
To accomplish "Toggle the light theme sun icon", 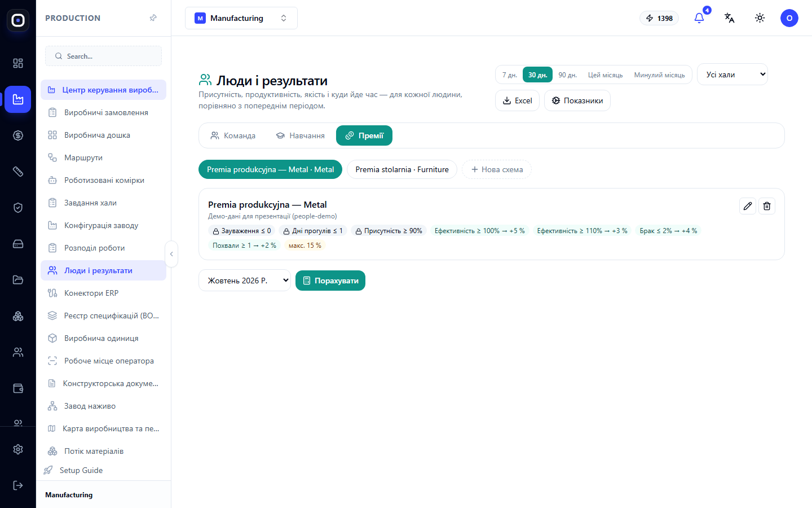I will (x=760, y=18).
